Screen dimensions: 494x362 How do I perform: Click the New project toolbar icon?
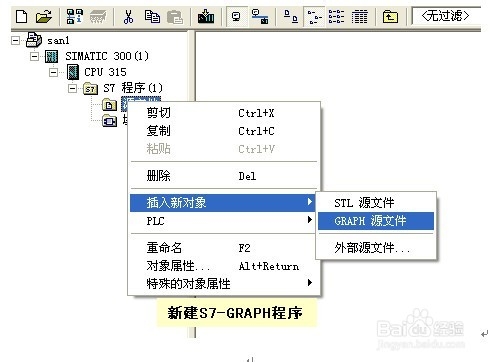(22, 16)
